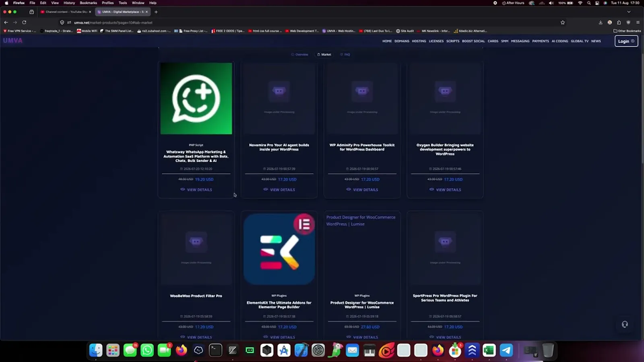The height and width of the screenshot is (362, 644).
Task: Go to DOMAINS in the site navigation
Action: pos(402,41)
